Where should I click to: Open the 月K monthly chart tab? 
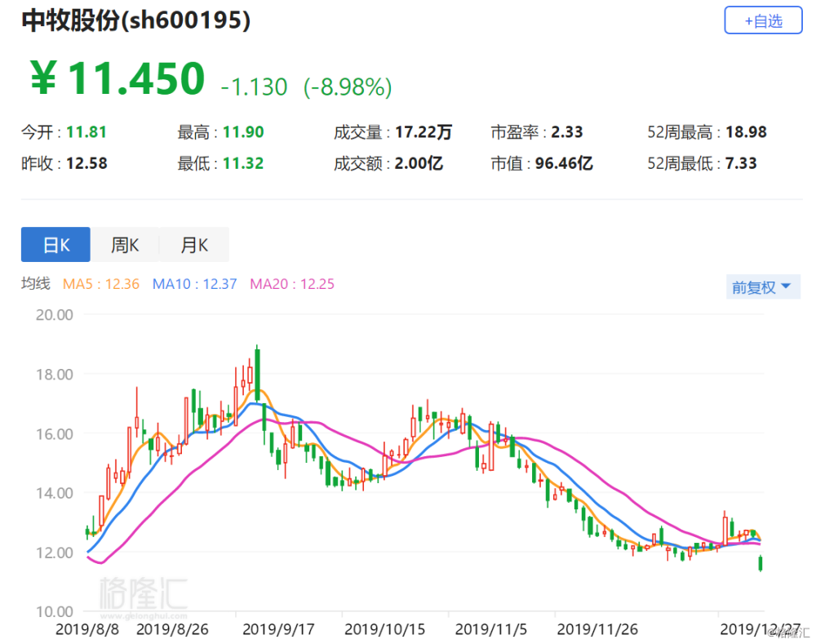(194, 245)
